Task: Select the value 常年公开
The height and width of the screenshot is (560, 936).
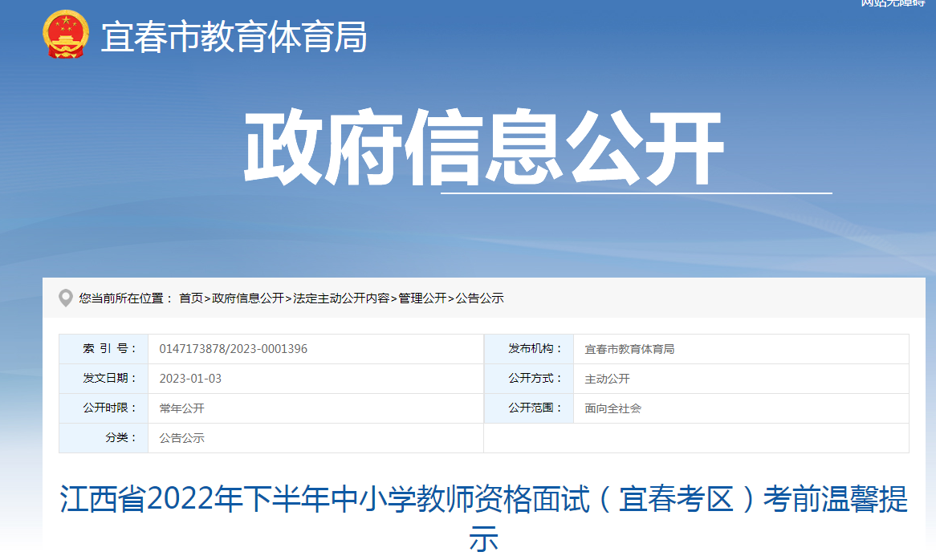Action: pyautogui.click(x=182, y=408)
